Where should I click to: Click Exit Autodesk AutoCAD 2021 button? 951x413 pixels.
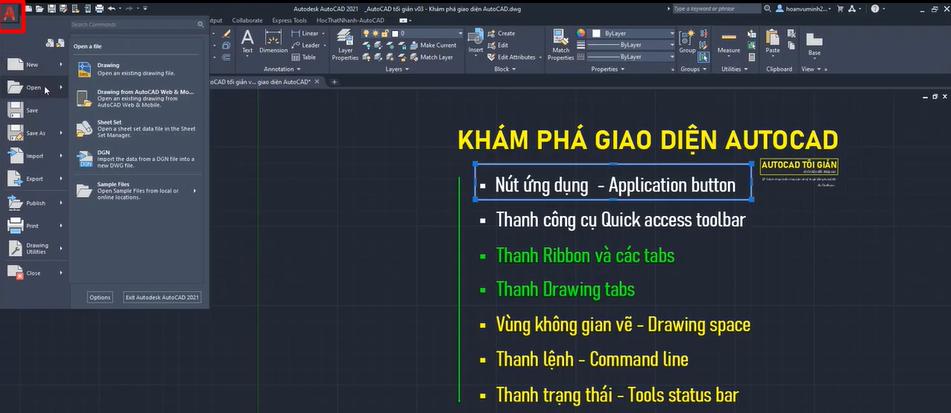[162, 298]
